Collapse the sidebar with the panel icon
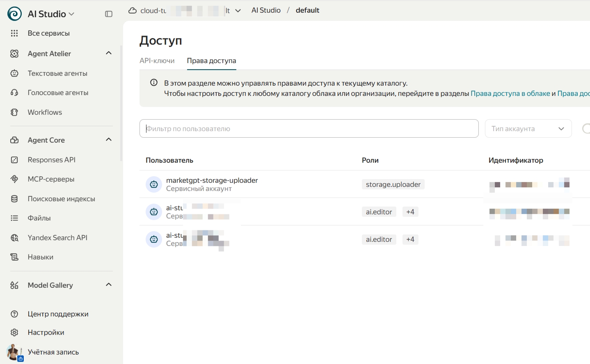Screen dimensions: 590x364 pyautogui.click(x=109, y=14)
